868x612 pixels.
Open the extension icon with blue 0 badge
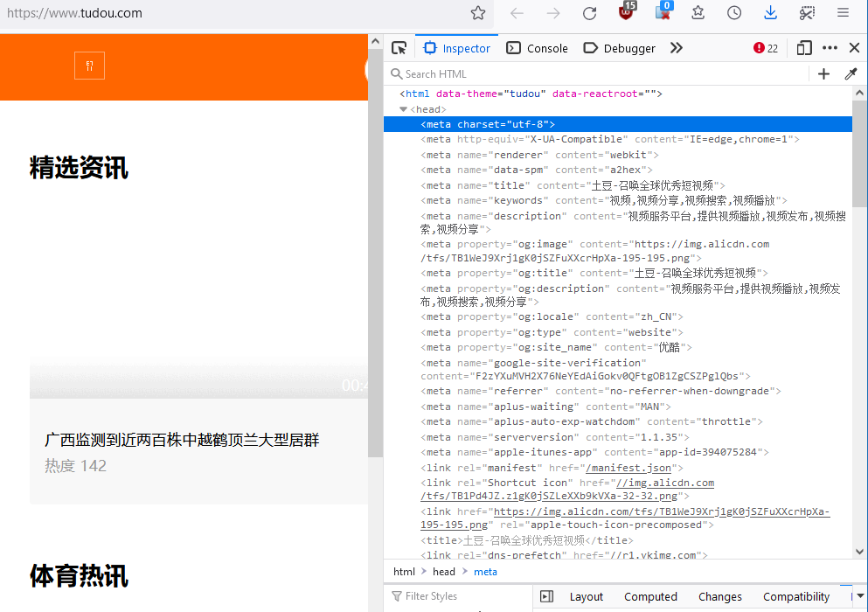(663, 11)
